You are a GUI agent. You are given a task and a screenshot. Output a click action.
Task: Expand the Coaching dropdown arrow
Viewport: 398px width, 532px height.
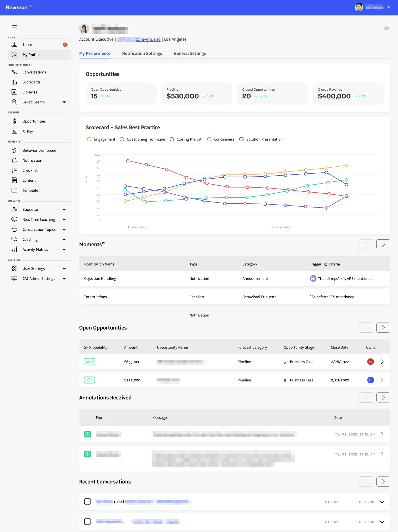tap(64, 240)
